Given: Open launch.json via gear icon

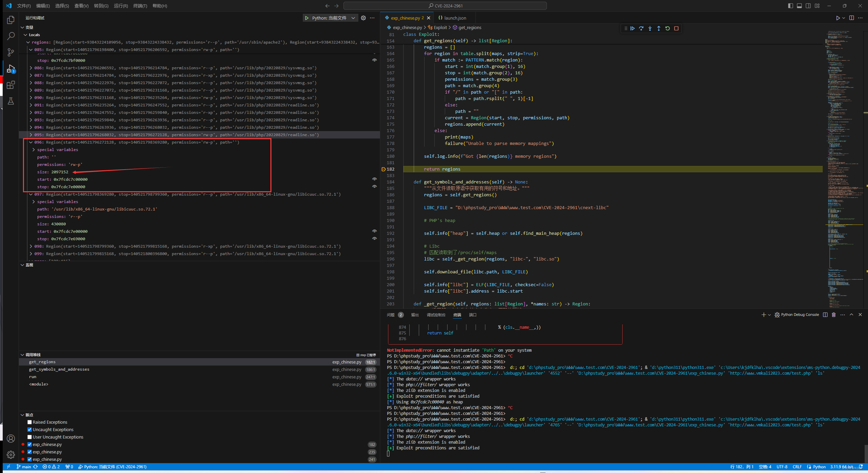Looking at the screenshot, I should (x=363, y=18).
